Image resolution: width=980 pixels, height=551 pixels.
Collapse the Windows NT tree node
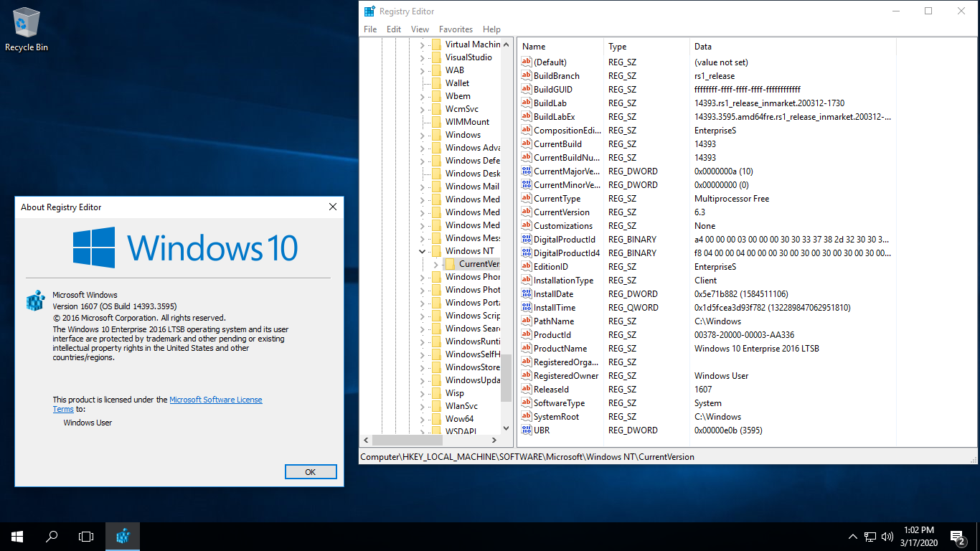pyautogui.click(x=422, y=251)
